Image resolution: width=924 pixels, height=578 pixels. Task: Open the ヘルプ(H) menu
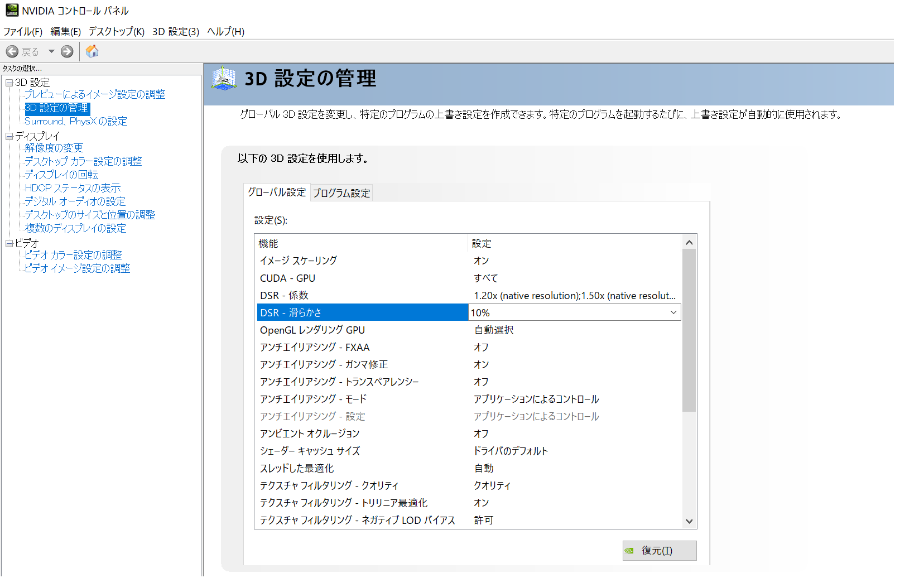226,32
